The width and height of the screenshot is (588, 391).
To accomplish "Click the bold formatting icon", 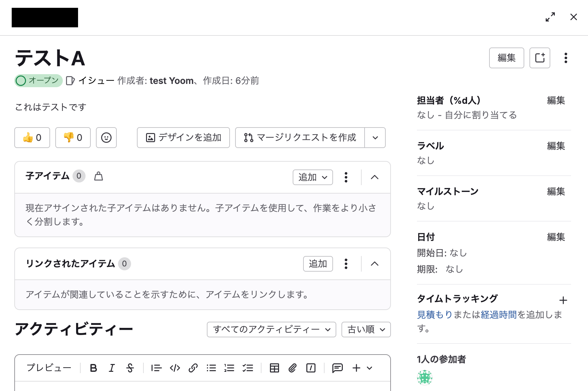I will pyautogui.click(x=93, y=368).
